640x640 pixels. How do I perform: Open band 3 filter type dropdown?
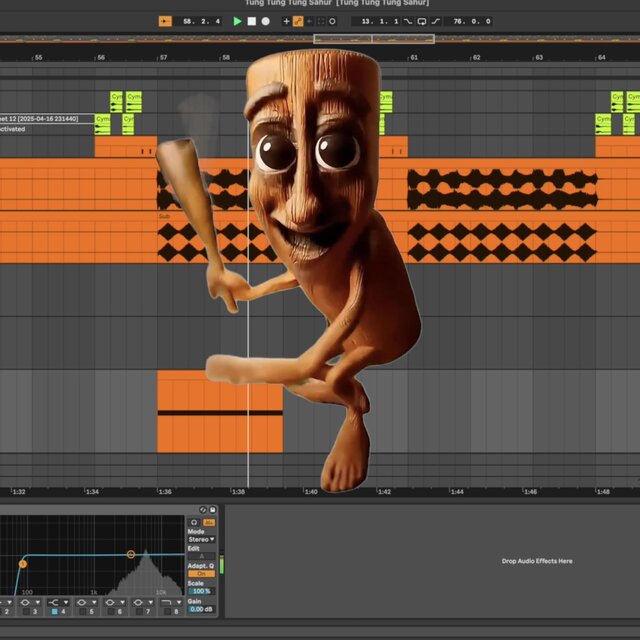click(29, 602)
